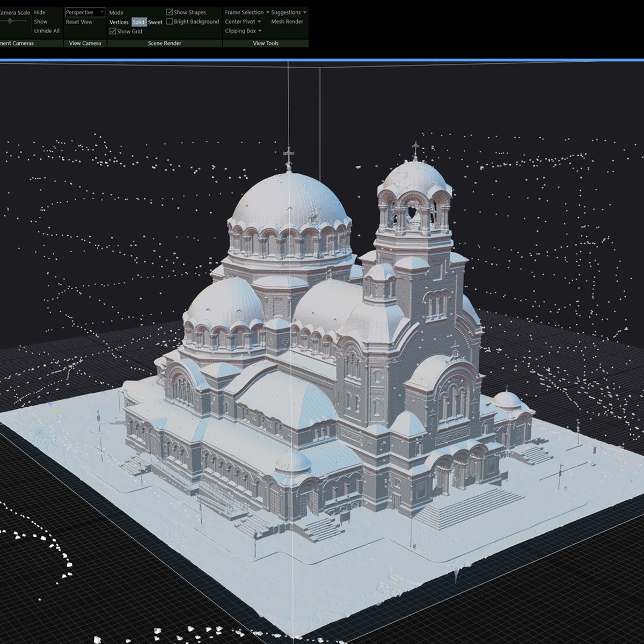Click the View Tools section label
644x644 pixels.
click(x=266, y=42)
